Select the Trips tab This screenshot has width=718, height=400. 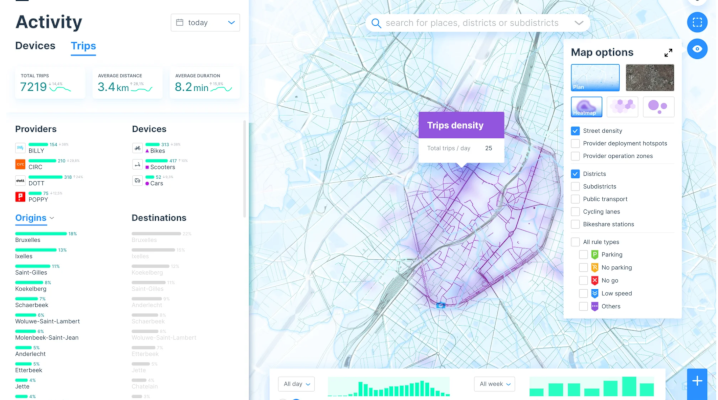point(83,46)
